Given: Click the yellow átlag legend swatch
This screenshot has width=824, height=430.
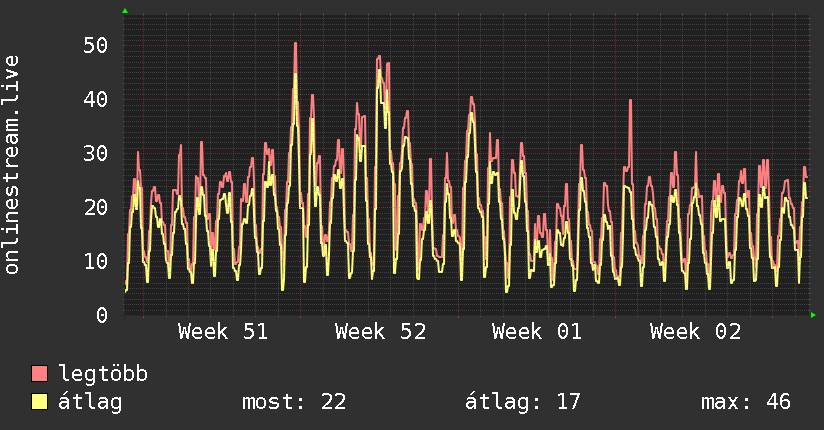Looking at the screenshot, I should [x=39, y=402].
